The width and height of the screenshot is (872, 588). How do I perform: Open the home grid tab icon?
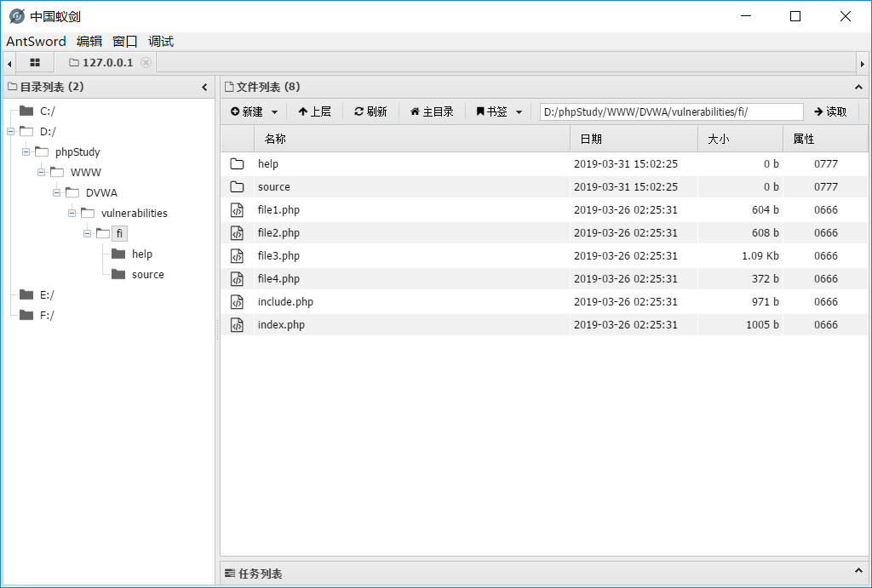[x=34, y=62]
